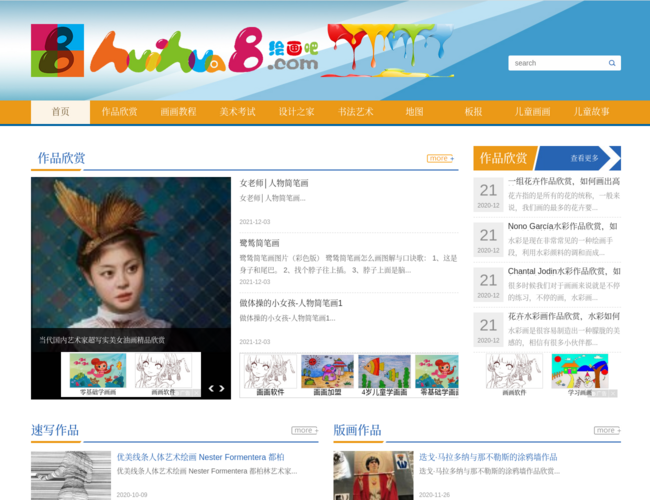
Task: Click the 4岁儿童学画画 fish thumbnail
Action: [x=384, y=375]
